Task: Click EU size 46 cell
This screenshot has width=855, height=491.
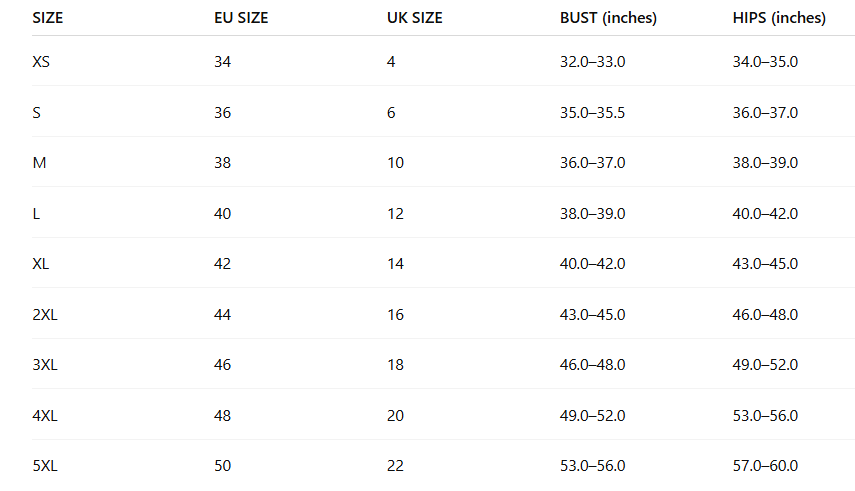Action: click(x=222, y=365)
